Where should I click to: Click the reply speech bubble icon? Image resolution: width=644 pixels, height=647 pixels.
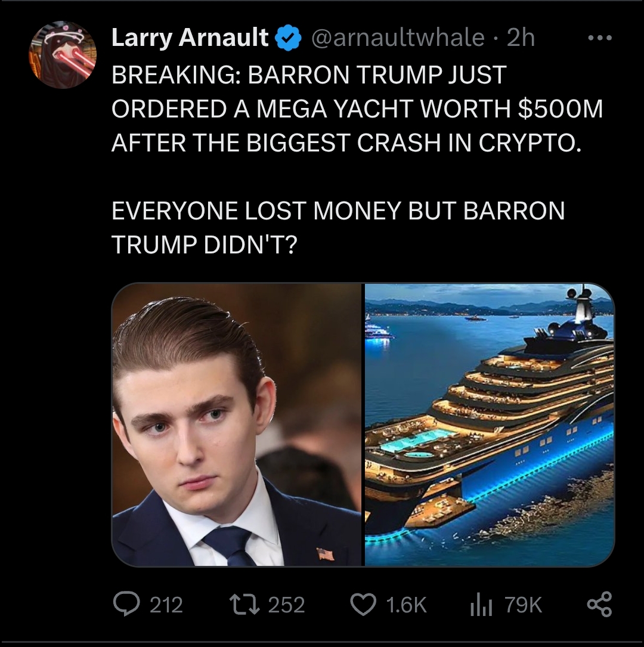tap(126, 605)
